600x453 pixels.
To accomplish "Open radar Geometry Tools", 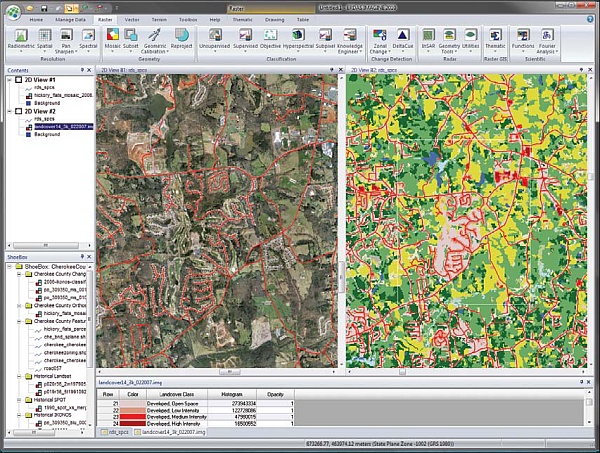I will [449, 41].
